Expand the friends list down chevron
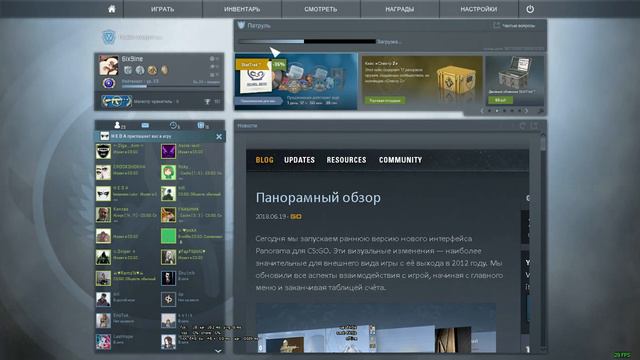This screenshot has height=360, width=640. click(x=218, y=351)
